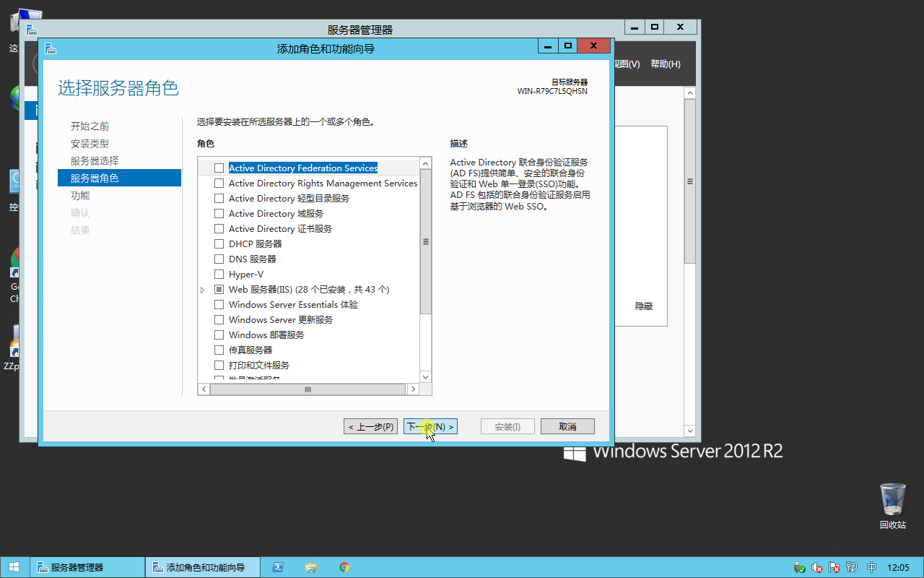Click the Server Manager title bar icon
924x578 pixels.
[x=31, y=29]
